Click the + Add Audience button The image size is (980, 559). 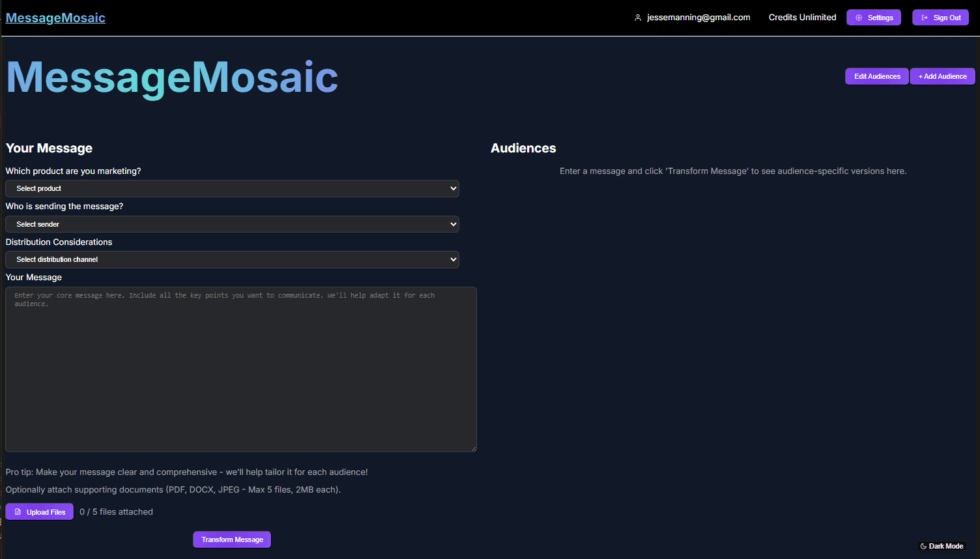(x=942, y=76)
